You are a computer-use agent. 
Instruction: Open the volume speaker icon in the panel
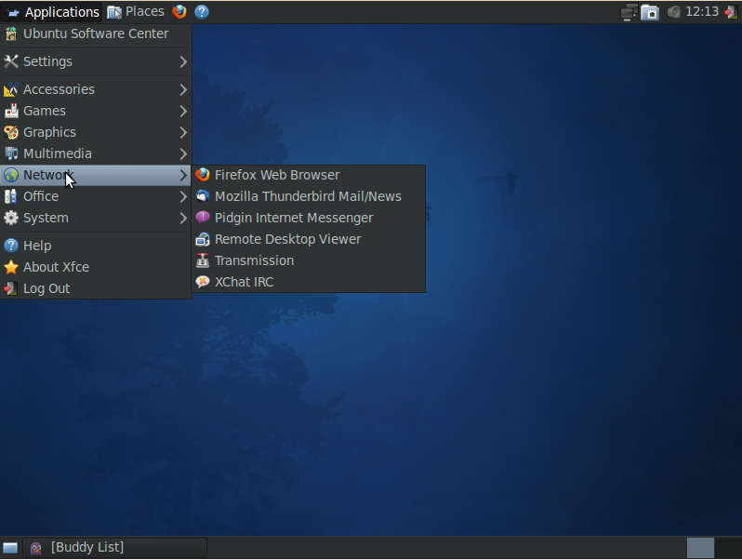click(673, 12)
